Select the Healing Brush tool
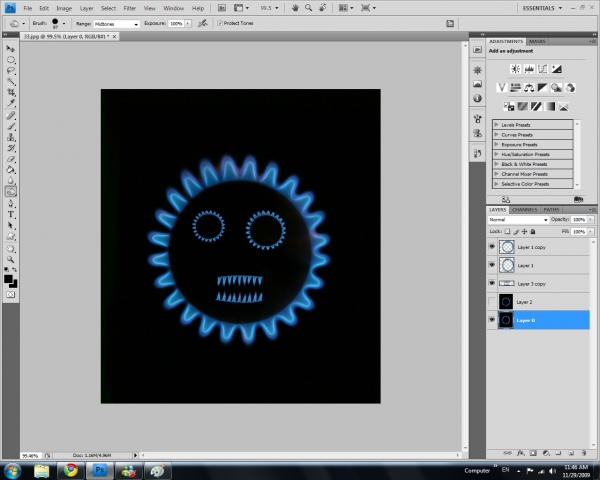600x480 pixels. point(11,116)
